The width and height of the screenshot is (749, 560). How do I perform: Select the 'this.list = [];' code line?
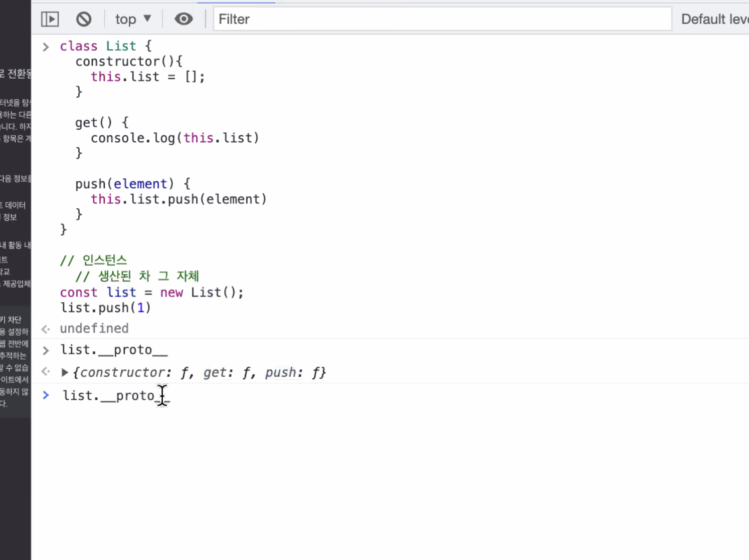[x=148, y=77]
